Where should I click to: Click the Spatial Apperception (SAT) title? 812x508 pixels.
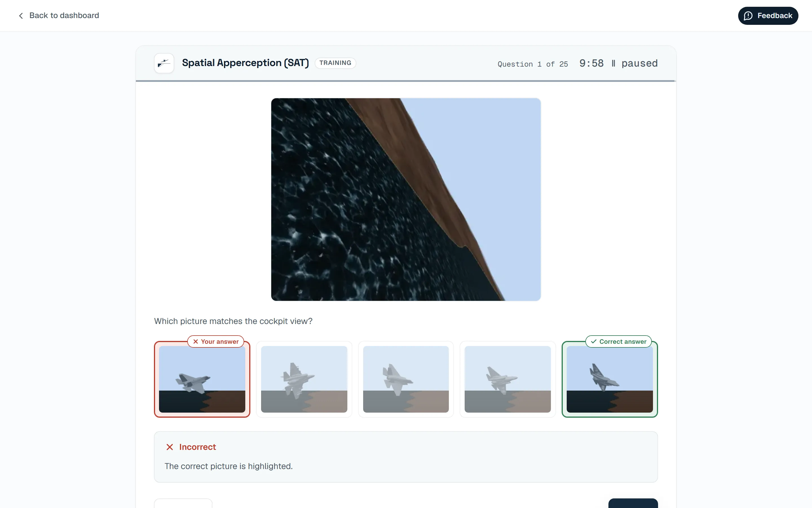(x=245, y=63)
